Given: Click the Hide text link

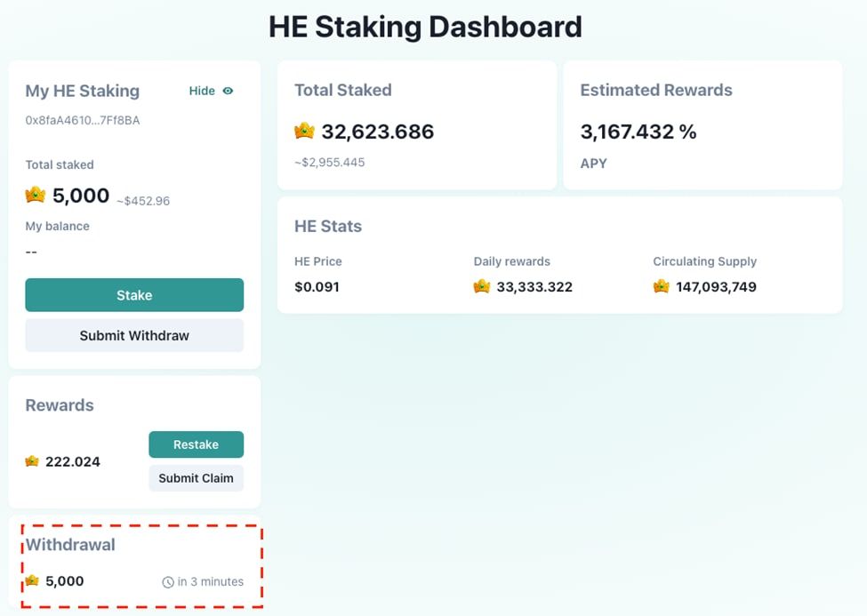Looking at the screenshot, I should [x=202, y=91].
